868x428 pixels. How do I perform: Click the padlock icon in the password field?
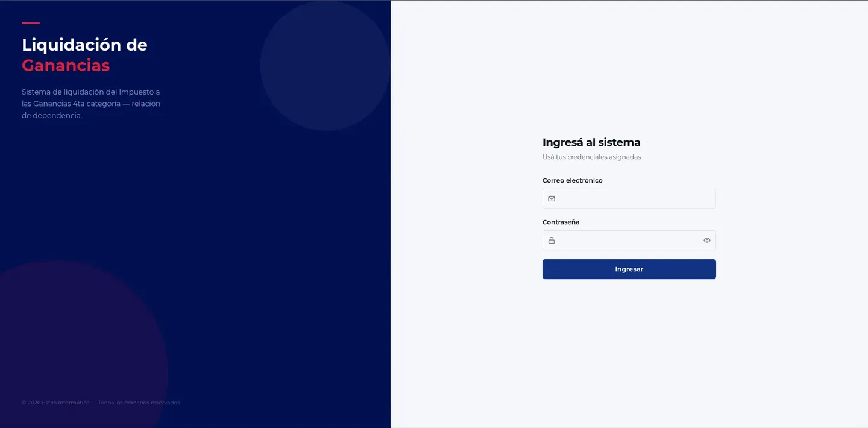point(552,240)
